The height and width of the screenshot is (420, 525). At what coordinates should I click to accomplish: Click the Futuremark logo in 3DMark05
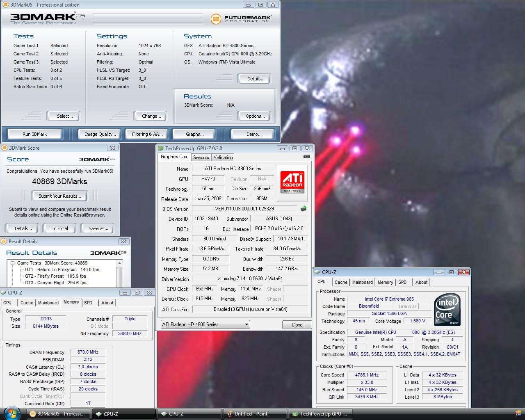click(x=241, y=19)
